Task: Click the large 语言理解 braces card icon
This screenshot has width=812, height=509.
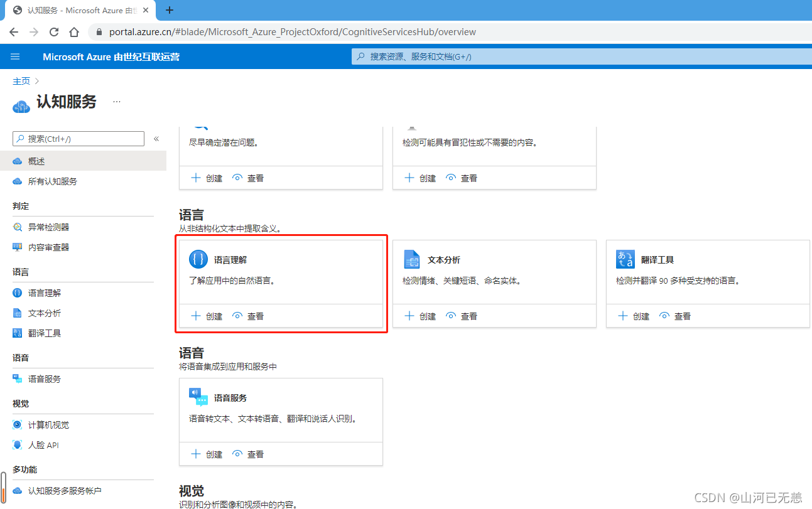Action: click(198, 259)
